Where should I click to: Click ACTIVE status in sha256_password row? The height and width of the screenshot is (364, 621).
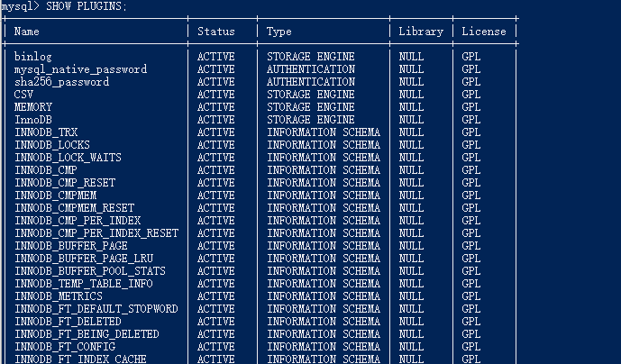tap(215, 82)
